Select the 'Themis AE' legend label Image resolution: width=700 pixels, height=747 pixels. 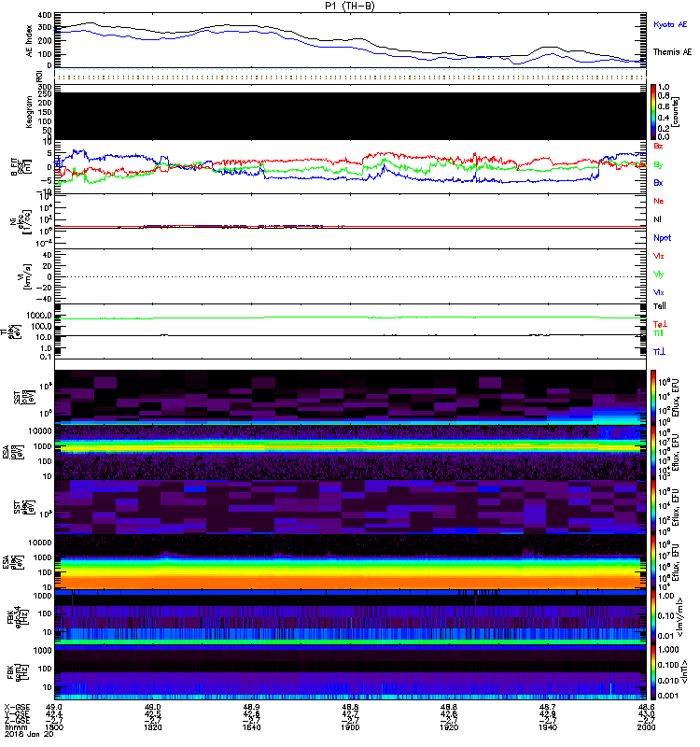click(672, 52)
